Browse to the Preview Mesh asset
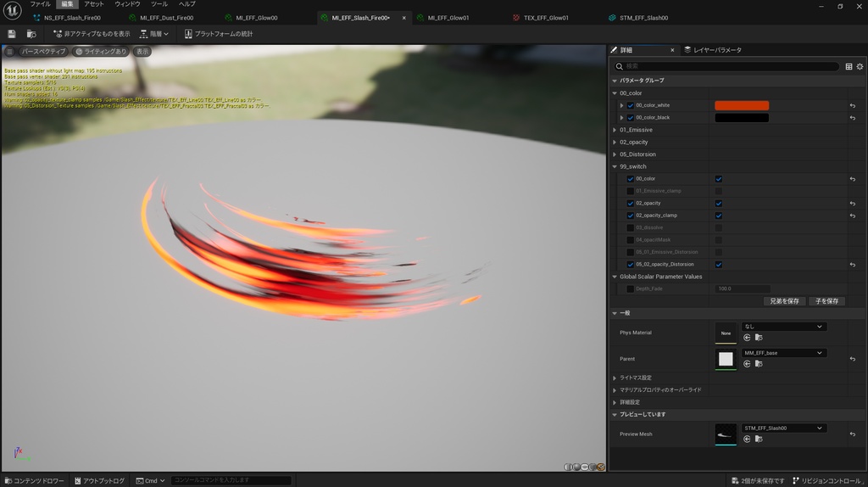The height and width of the screenshot is (487, 868). (759, 439)
